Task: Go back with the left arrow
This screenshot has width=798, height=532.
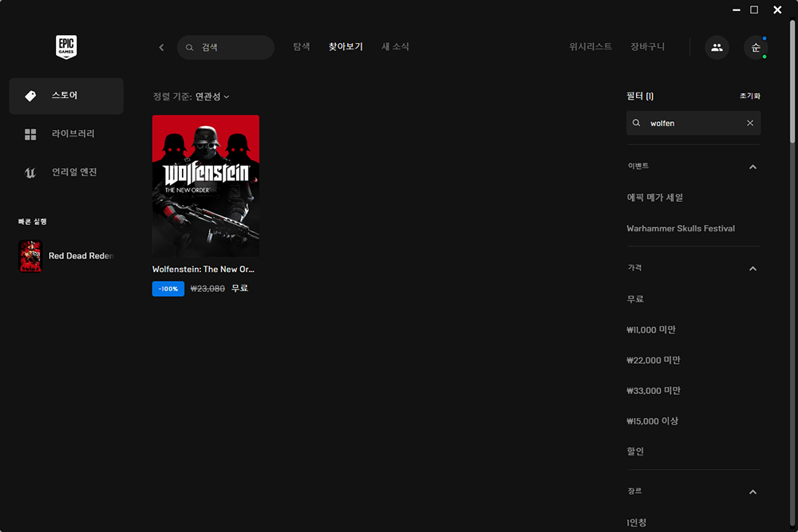Action: pyautogui.click(x=161, y=47)
